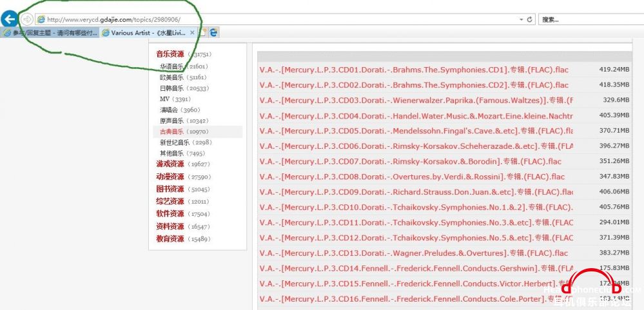Open the CD08 Overtures by Verdi & Rossini link

point(412,177)
